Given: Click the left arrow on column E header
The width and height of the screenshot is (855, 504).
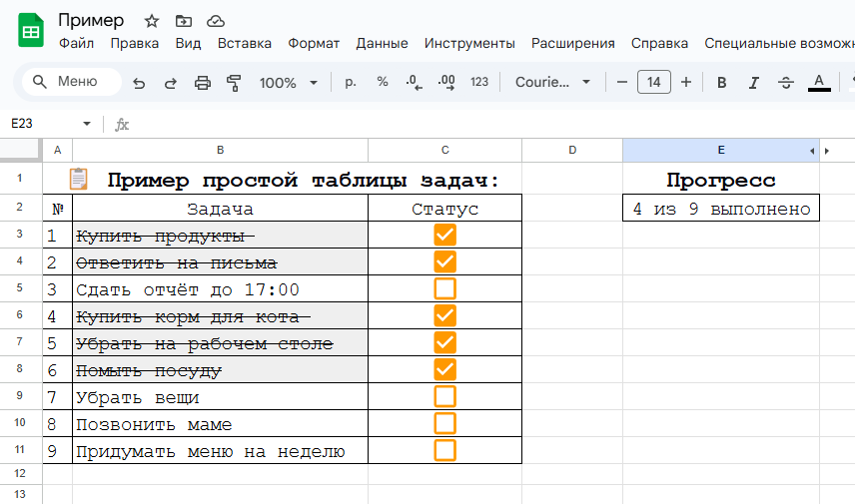Looking at the screenshot, I should [x=812, y=151].
